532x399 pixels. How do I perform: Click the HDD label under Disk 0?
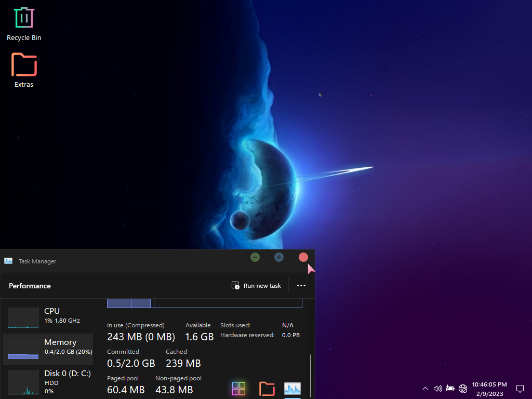(x=51, y=383)
